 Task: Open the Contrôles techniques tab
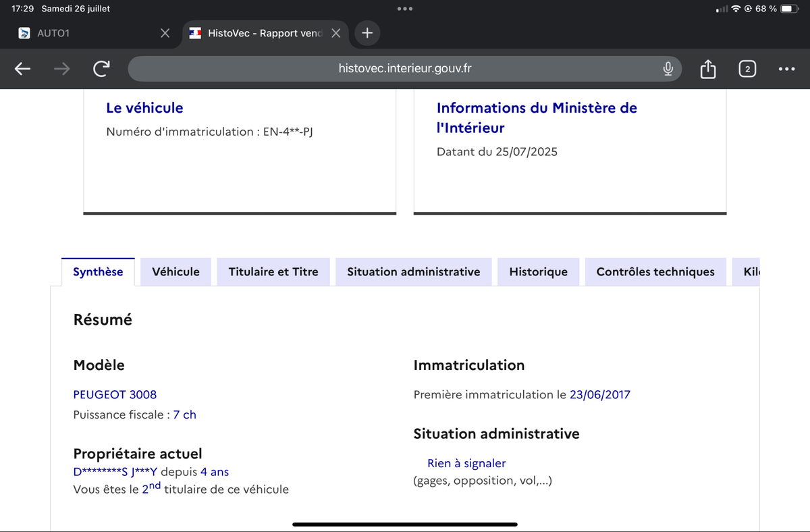(x=655, y=272)
